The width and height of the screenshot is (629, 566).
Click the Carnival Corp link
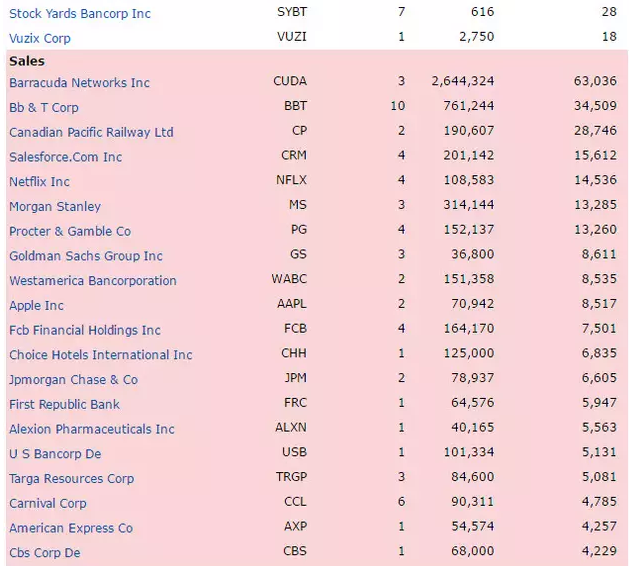tap(48, 503)
